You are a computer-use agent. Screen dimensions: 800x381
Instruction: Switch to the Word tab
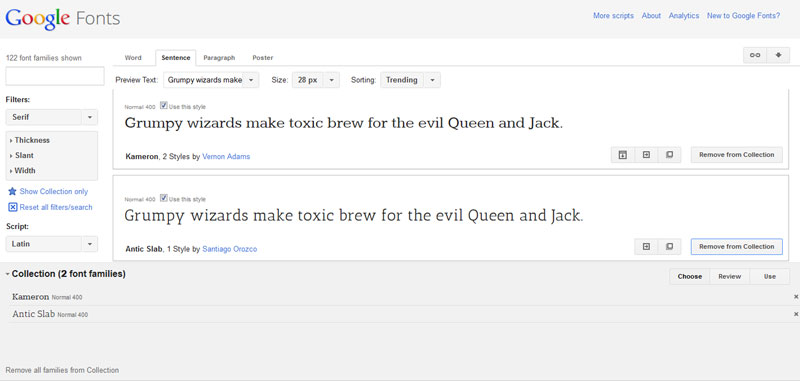point(133,58)
